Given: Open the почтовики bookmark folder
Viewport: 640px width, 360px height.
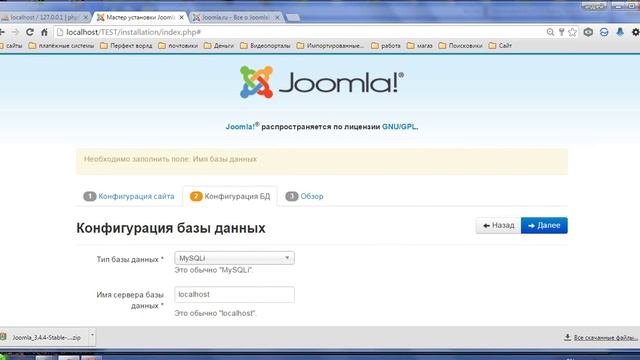Looking at the screenshot, I should pos(178,46).
